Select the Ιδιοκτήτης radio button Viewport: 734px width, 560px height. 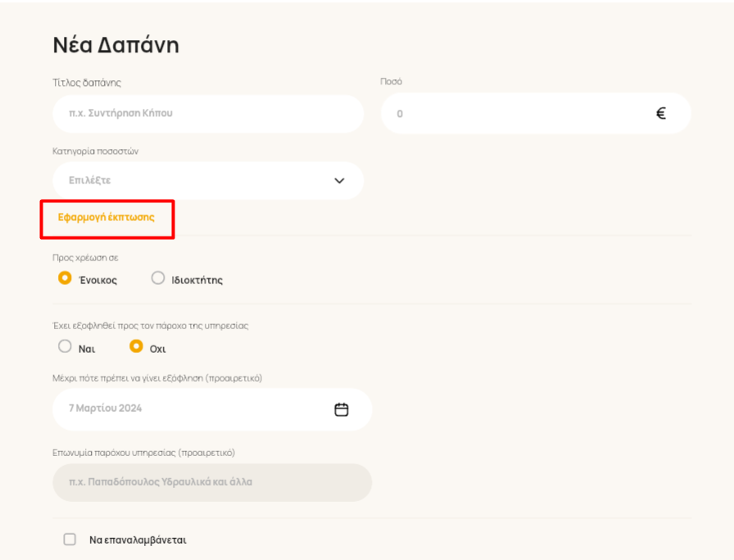(158, 278)
